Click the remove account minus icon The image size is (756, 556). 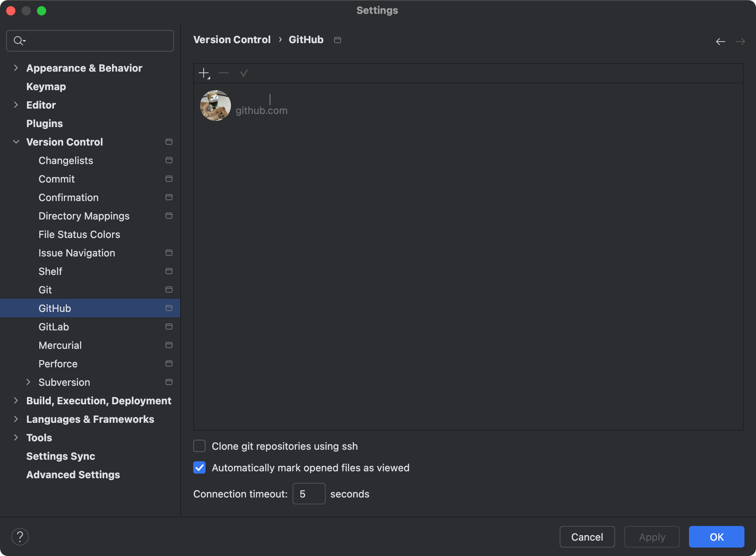[x=224, y=73]
